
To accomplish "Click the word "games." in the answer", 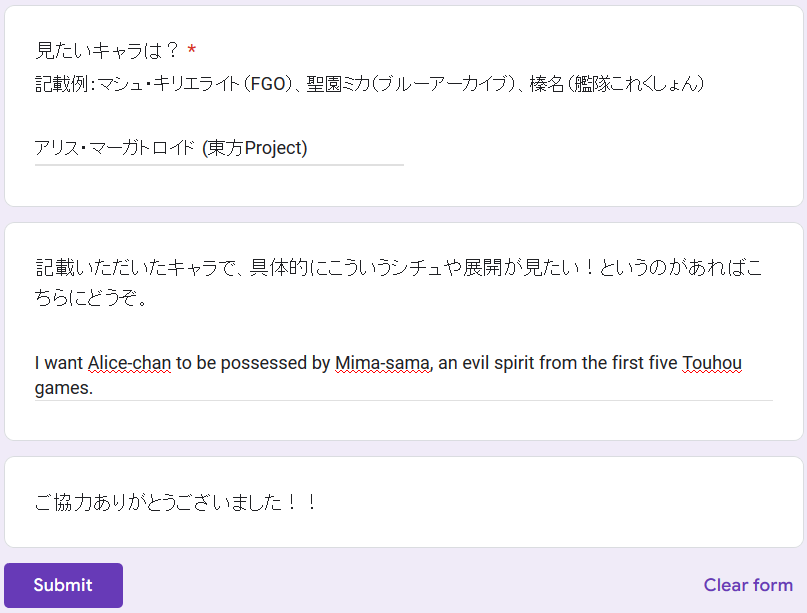I will click(x=64, y=388).
